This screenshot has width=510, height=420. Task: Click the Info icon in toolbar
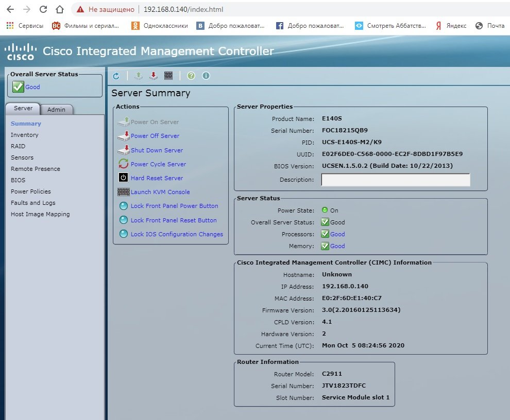click(206, 76)
